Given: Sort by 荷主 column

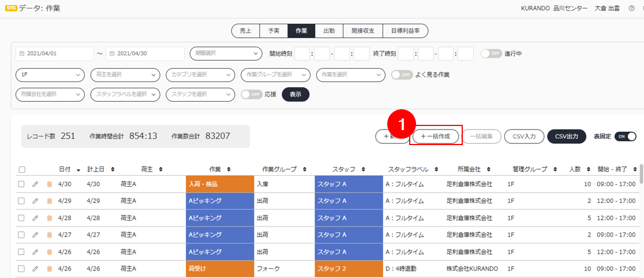Looking at the screenshot, I should tap(161, 169).
